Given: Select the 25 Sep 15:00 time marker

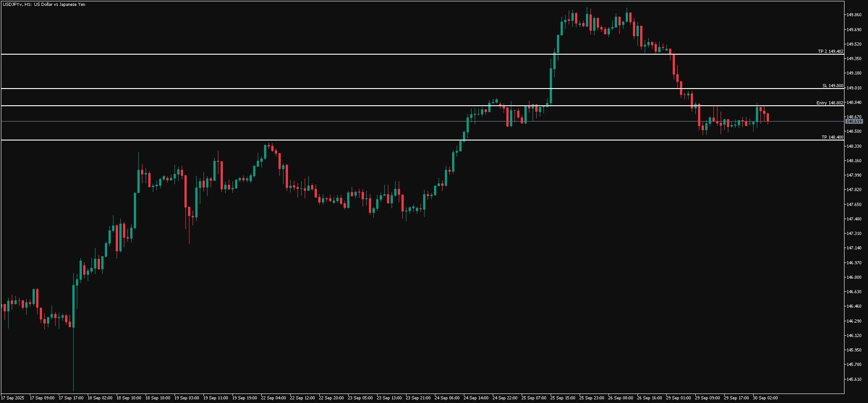Looking at the screenshot, I should point(562,398).
